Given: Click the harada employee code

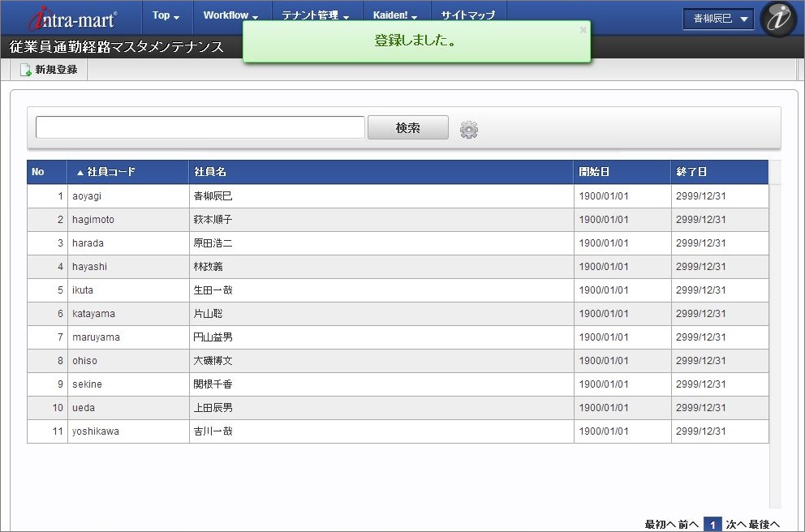Looking at the screenshot, I should coord(128,243).
